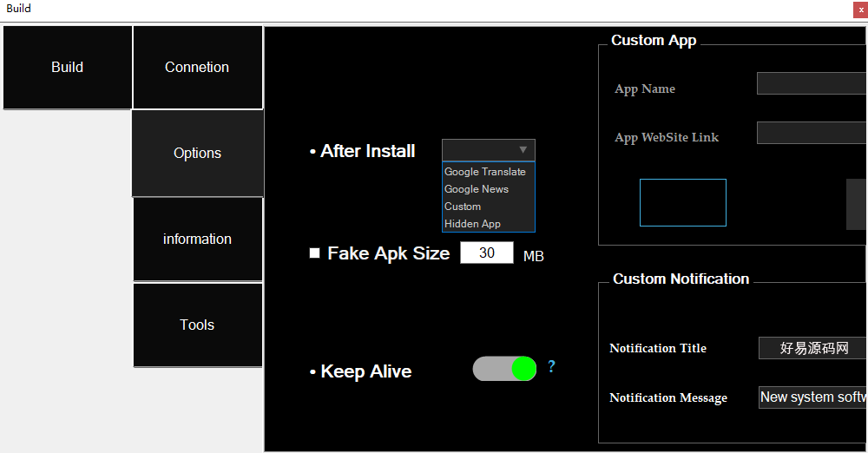Pick the Custom option in dropdown
Image resolution: width=868 pixels, height=453 pixels.
point(463,207)
